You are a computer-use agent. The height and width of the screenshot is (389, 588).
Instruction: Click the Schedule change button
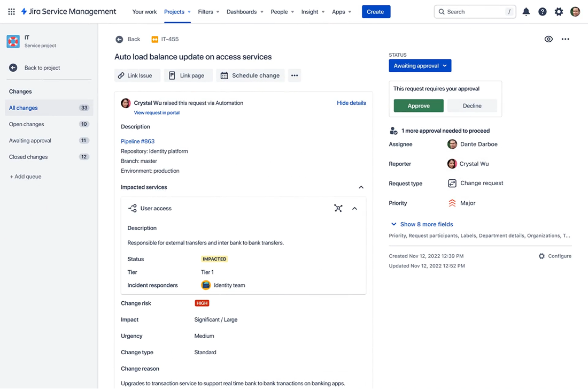[250, 75]
